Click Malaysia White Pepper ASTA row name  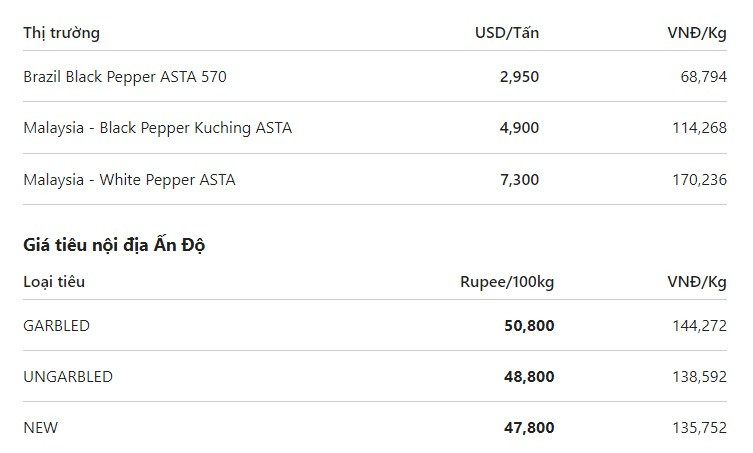click(129, 180)
